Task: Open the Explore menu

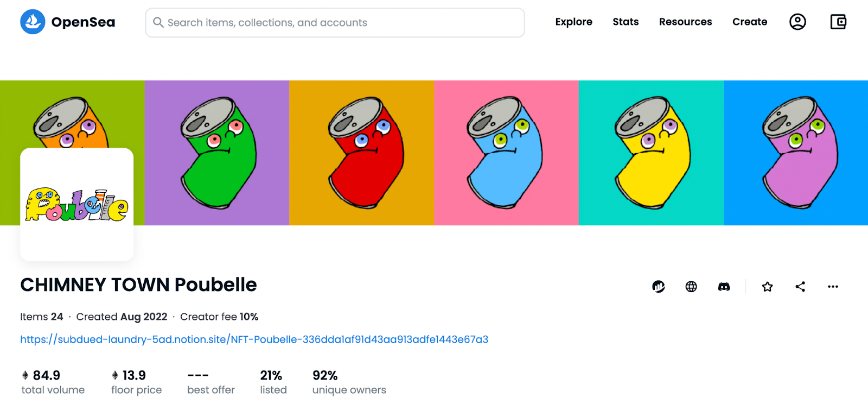Action: click(573, 22)
